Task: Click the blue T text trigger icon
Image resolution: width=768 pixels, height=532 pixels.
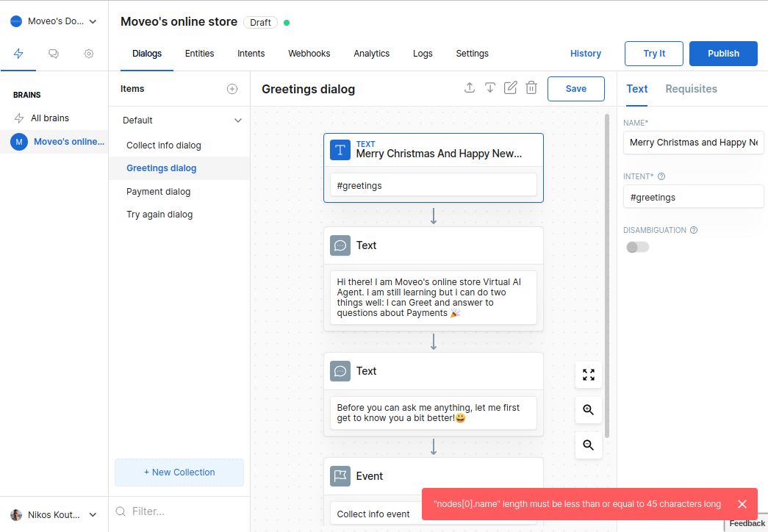Action: (340, 150)
